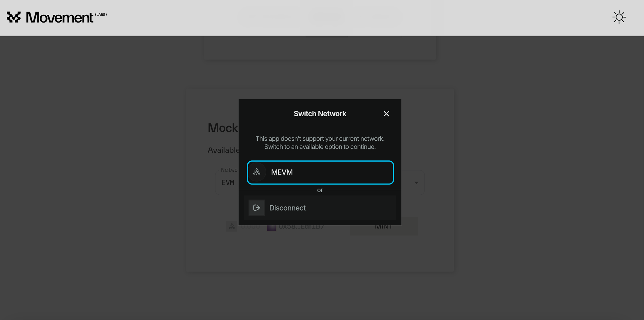Screen dimensions: 644x320
Task: Click the wallet avatar beside the address
Action: pos(271,227)
